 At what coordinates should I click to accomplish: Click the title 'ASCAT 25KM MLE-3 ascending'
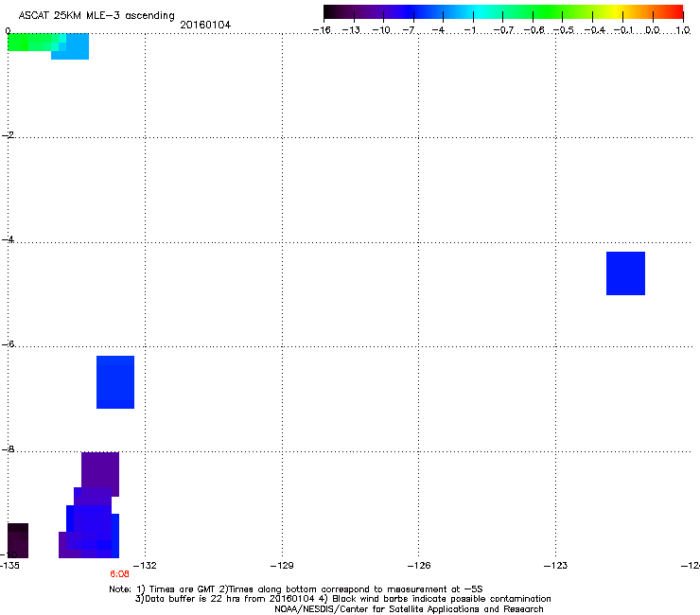[x=96, y=16]
